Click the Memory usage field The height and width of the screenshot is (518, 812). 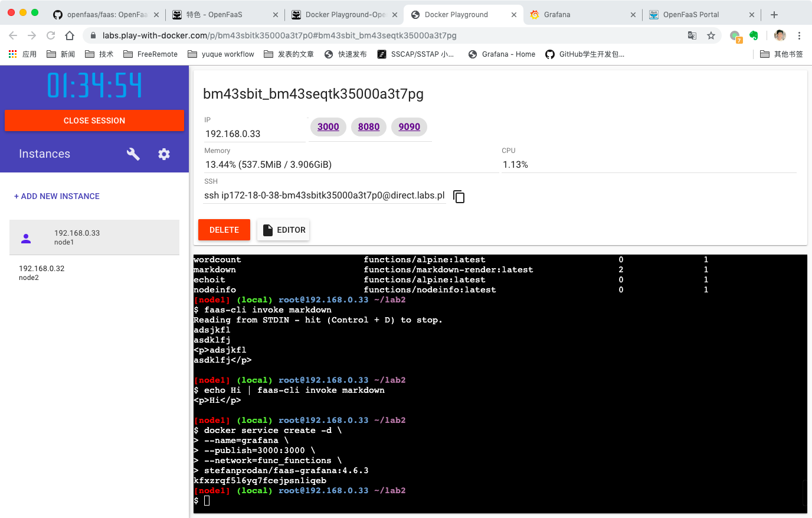351,165
